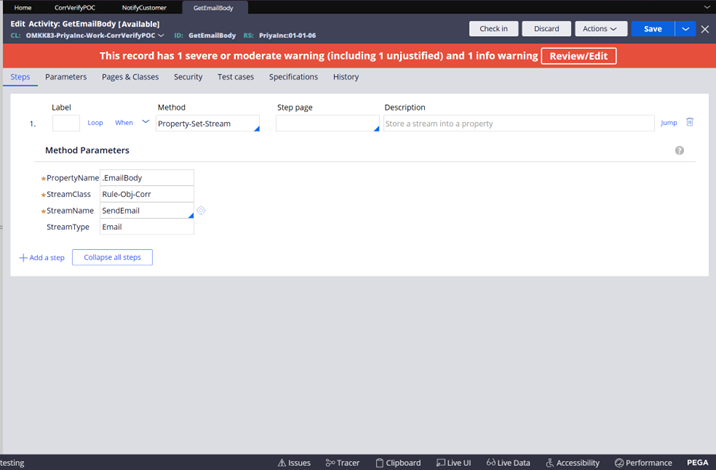Open the Method field autocomplete

click(257, 129)
